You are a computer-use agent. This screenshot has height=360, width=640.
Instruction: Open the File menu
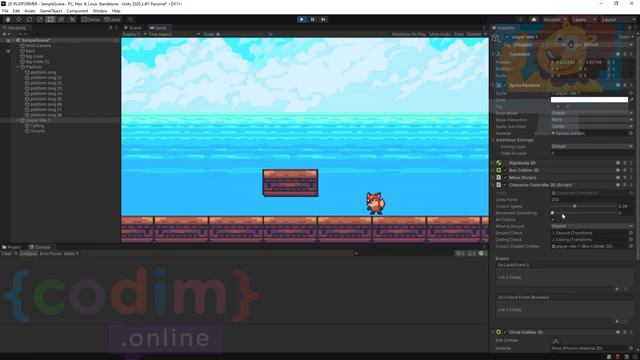(5, 11)
